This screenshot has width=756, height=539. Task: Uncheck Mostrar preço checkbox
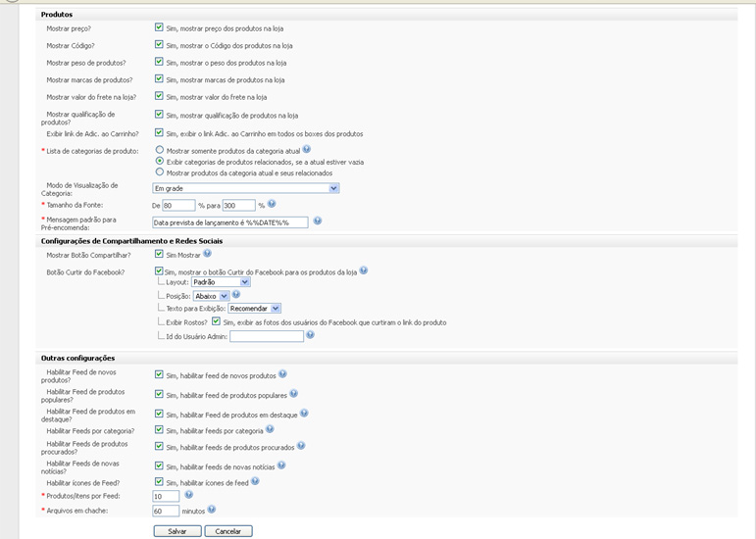[x=159, y=27]
